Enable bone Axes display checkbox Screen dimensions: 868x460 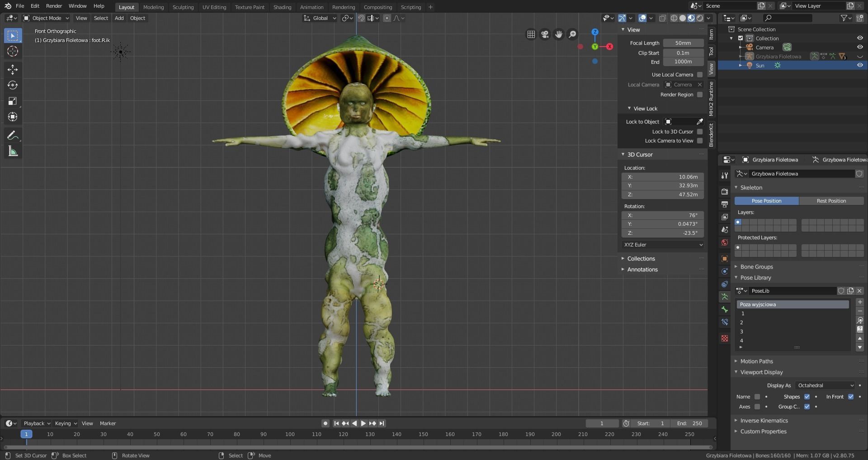pos(757,407)
